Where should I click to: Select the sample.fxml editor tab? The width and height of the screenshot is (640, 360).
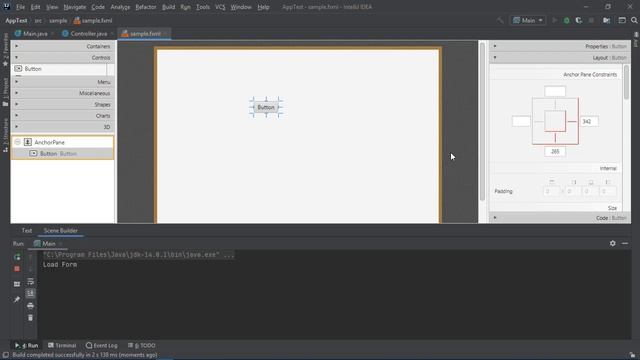[144, 33]
